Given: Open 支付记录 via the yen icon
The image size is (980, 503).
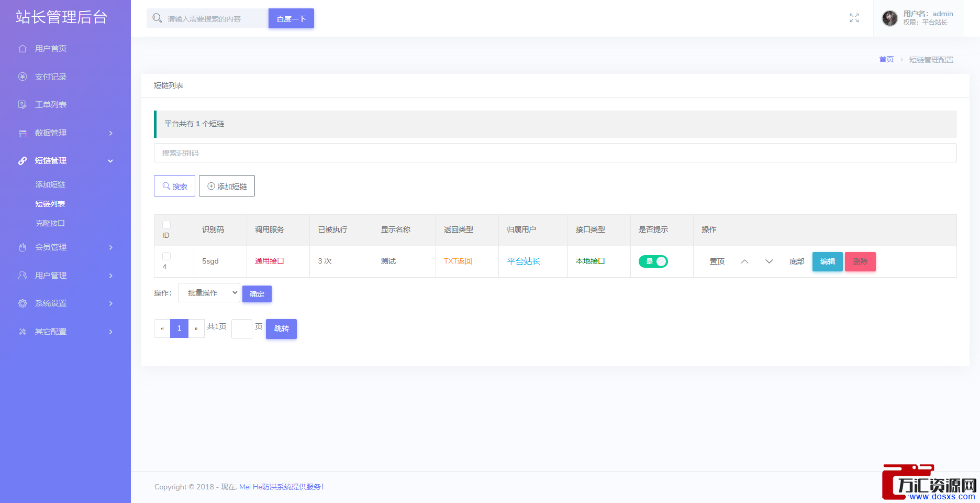Looking at the screenshot, I should click(23, 77).
